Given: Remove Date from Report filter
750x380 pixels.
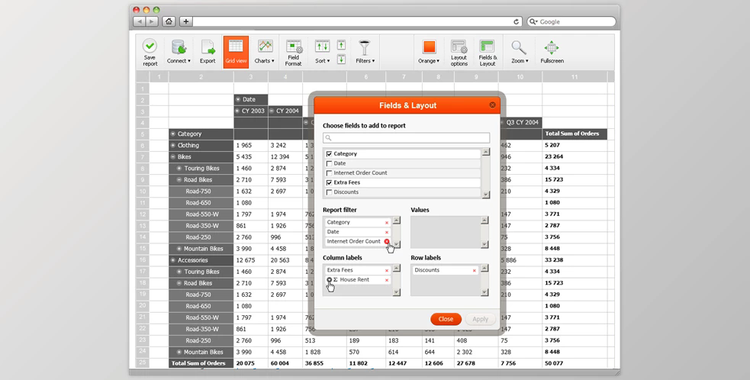Looking at the screenshot, I should click(386, 232).
